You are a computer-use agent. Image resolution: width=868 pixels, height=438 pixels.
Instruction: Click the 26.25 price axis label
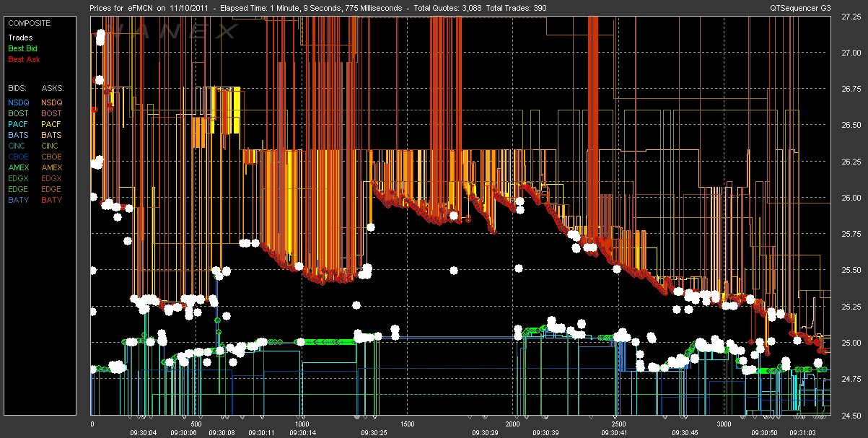tap(851, 161)
